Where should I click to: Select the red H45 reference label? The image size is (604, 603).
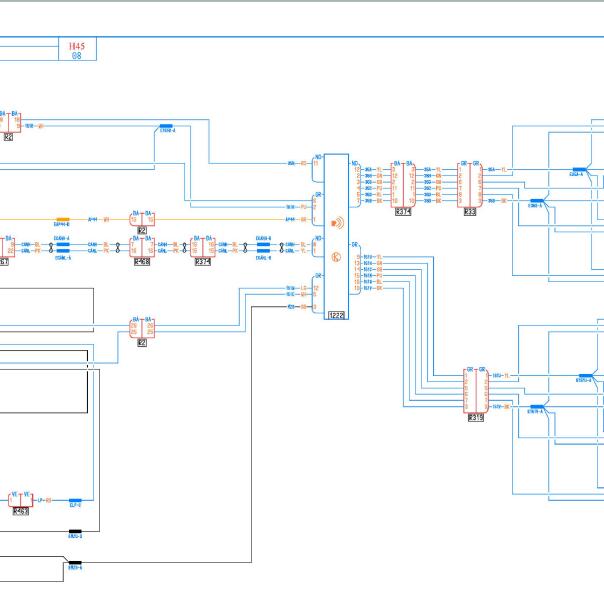pyautogui.click(x=77, y=46)
